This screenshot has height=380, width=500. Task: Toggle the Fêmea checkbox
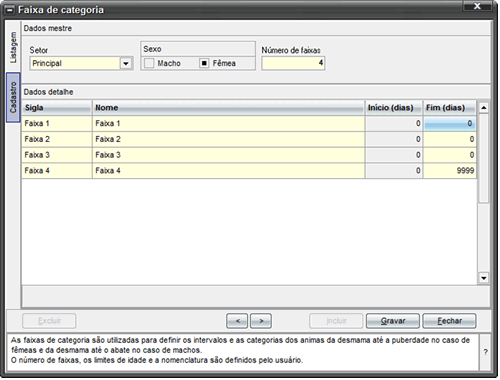[x=204, y=63]
